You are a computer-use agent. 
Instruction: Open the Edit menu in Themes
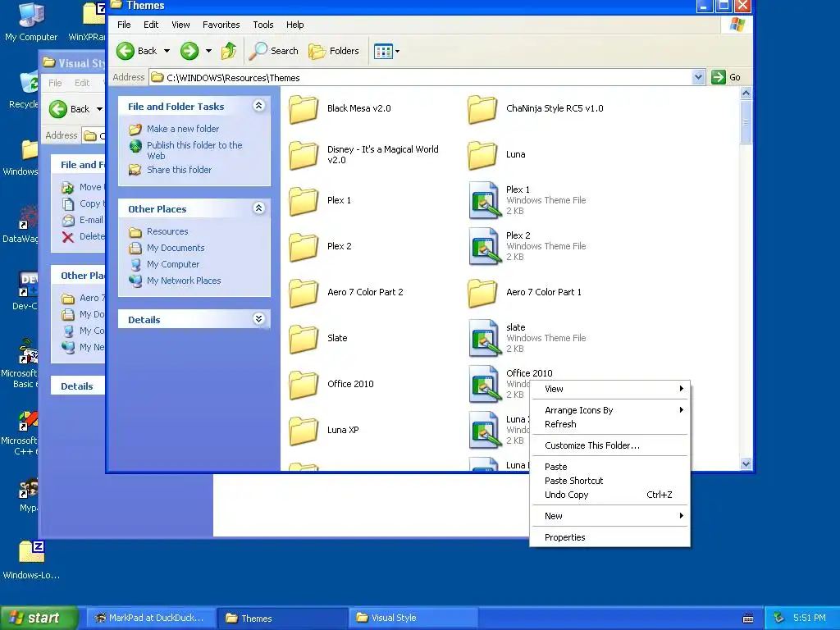(151, 25)
